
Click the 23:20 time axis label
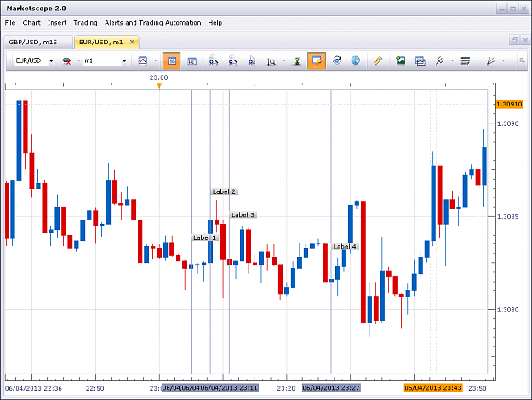tap(286, 388)
